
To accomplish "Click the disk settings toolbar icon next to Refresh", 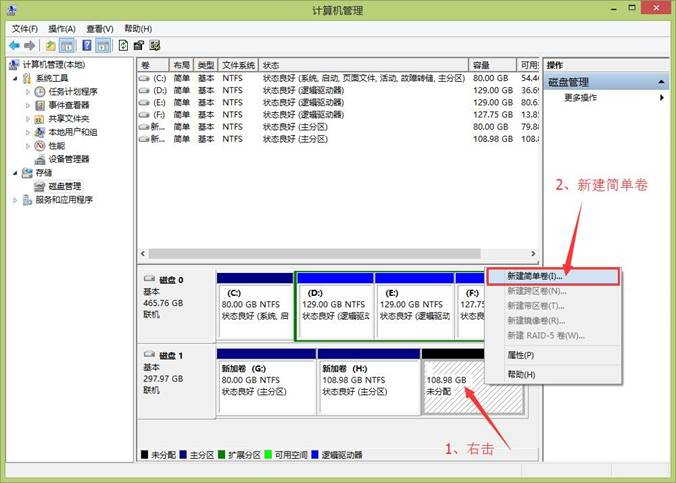I will (138, 45).
